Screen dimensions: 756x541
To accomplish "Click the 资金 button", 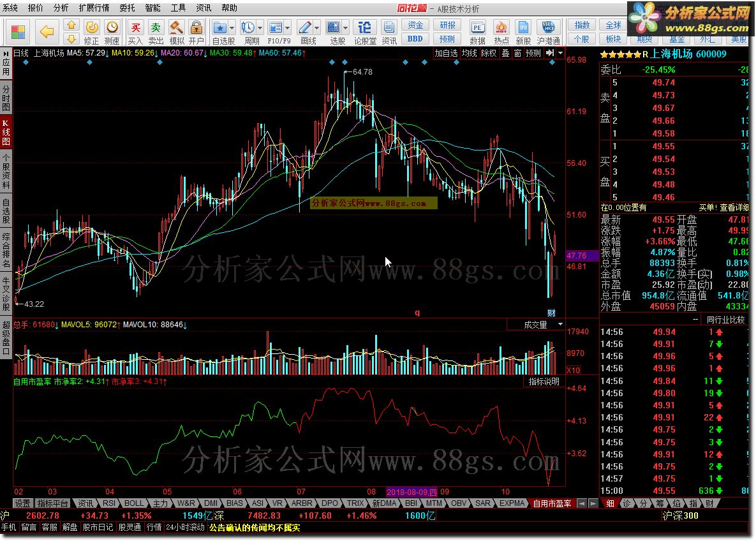I will click(x=415, y=25).
